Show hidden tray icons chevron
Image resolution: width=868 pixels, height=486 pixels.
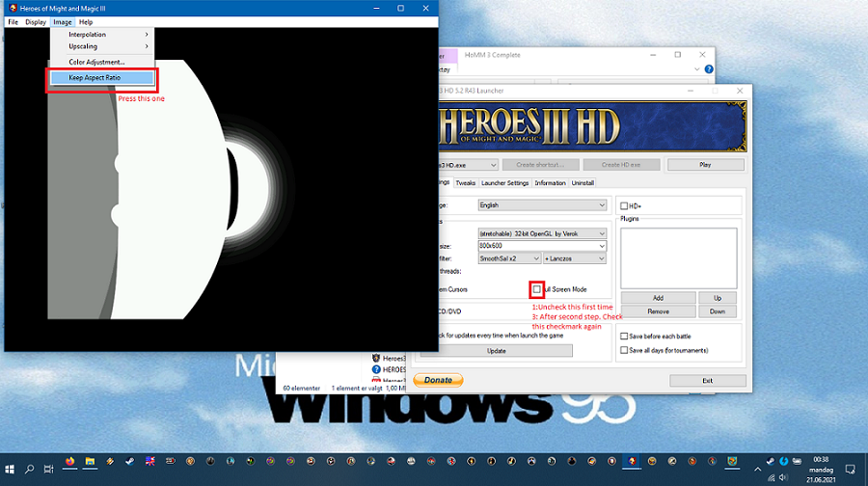click(757, 470)
